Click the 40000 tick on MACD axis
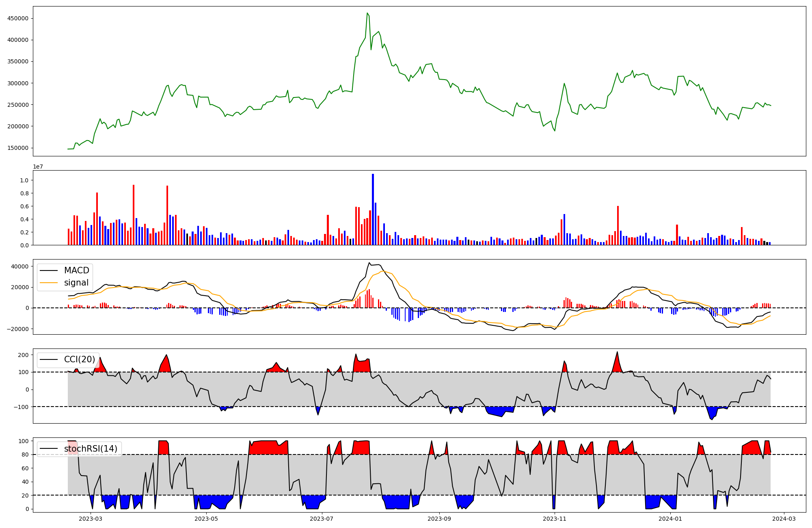The width and height of the screenshot is (812, 528). pyautogui.click(x=19, y=266)
